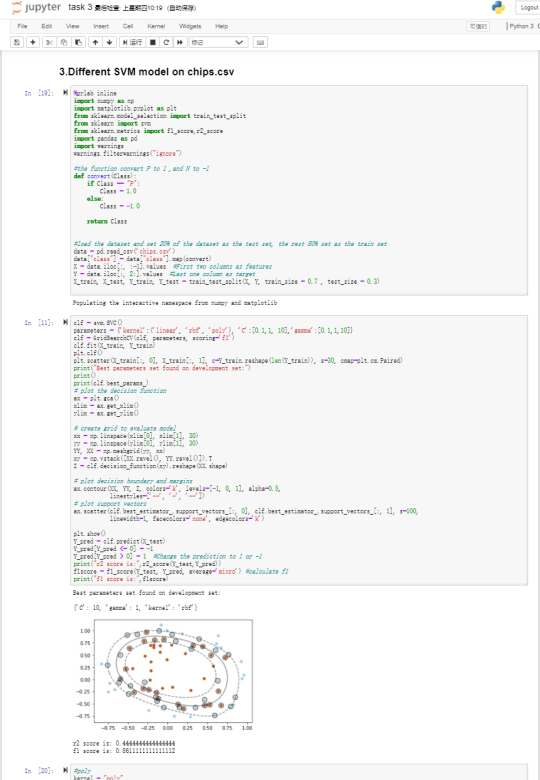Click the notebook title task 3
This screenshot has height=780, width=540.
80,7
